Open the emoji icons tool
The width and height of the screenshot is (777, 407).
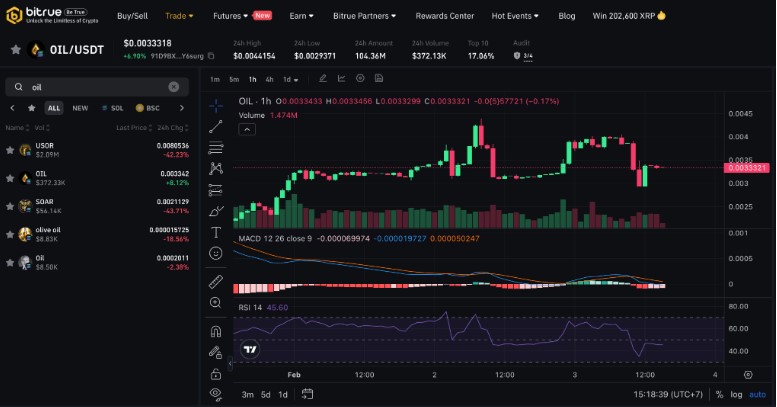click(216, 253)
